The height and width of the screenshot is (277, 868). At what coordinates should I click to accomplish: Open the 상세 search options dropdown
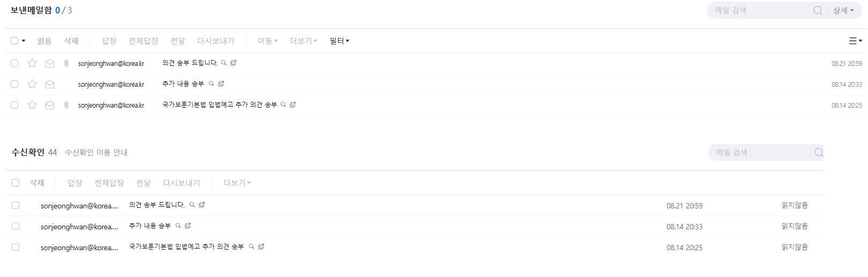click(843, 10)
